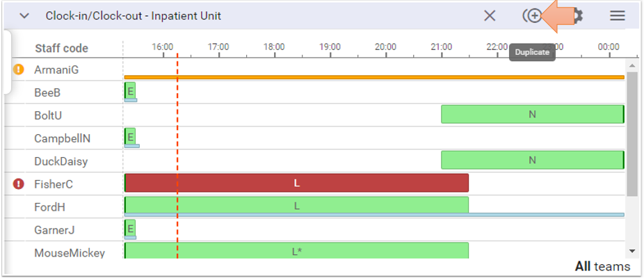
Task: Open the hamburger menu
Action: click(617, 16)
